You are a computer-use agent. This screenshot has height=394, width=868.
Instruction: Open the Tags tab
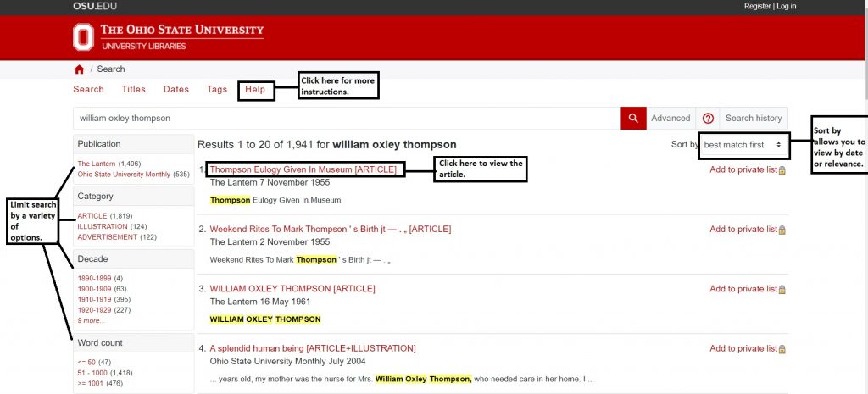click(217, 89)
